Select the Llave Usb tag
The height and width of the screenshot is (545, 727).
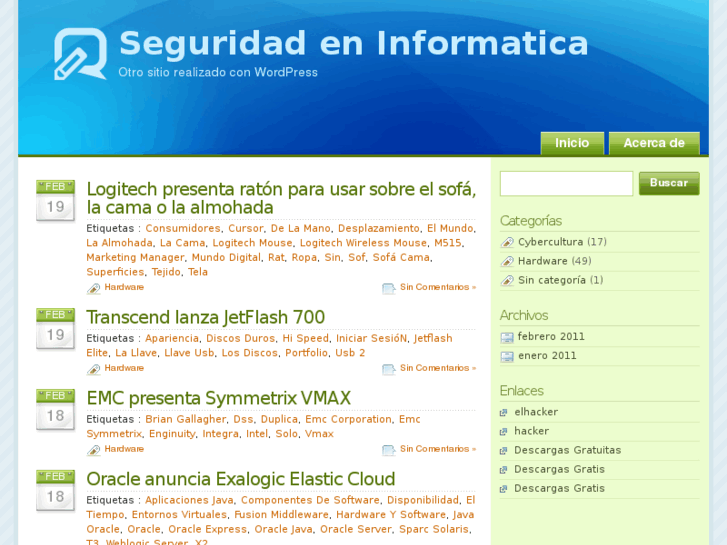pos(189,353)
